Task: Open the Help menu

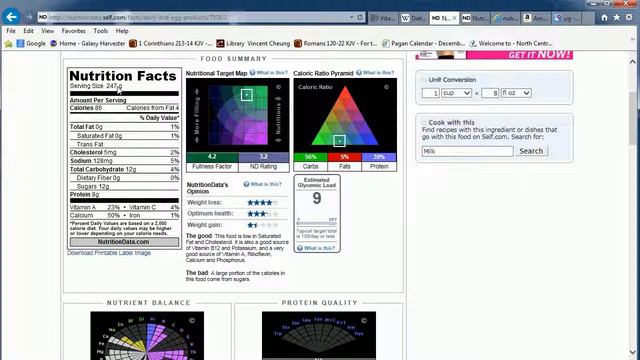Action: pos(122,31)
